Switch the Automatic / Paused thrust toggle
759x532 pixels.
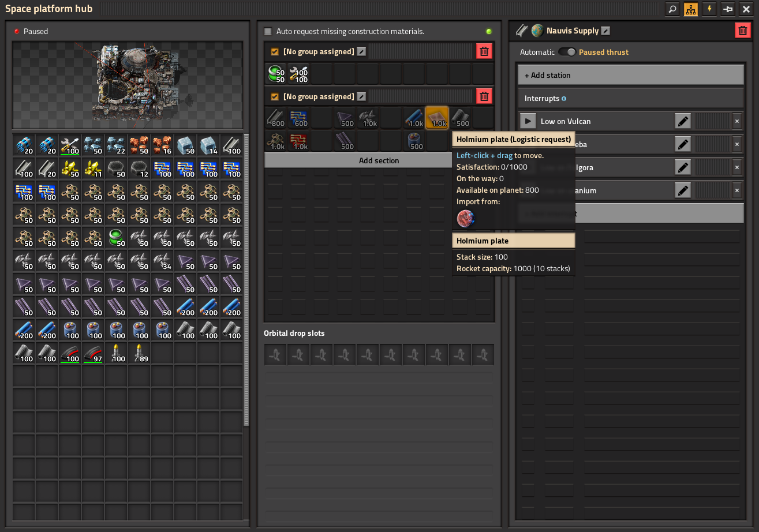coord(567,52)
